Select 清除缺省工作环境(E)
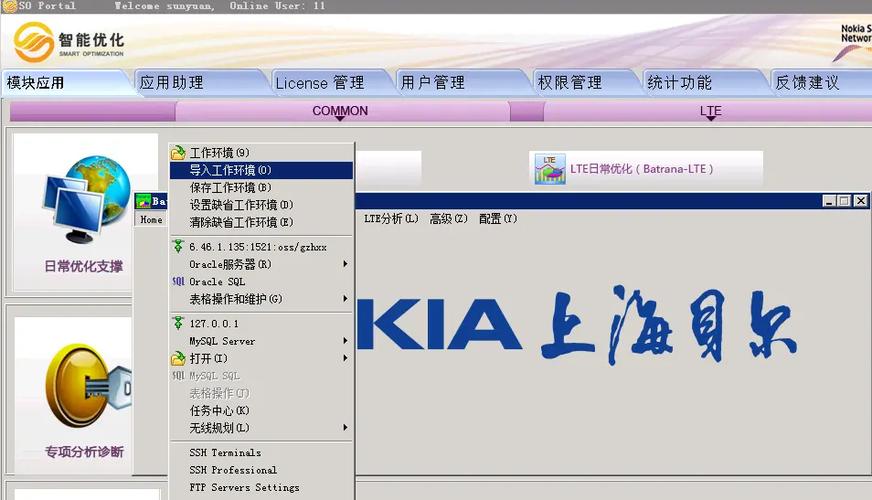 (x=261, y=222)
